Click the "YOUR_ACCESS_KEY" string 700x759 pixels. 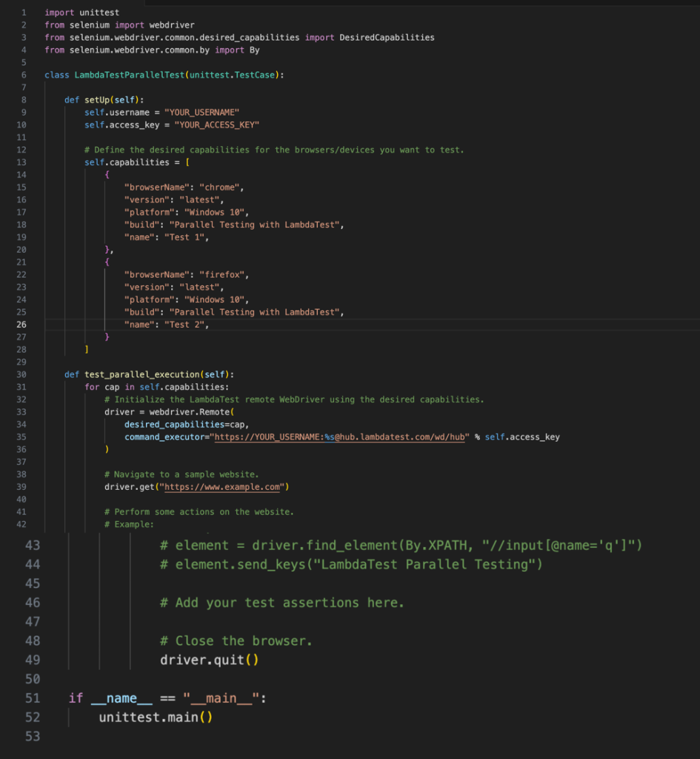pos(217,125)
